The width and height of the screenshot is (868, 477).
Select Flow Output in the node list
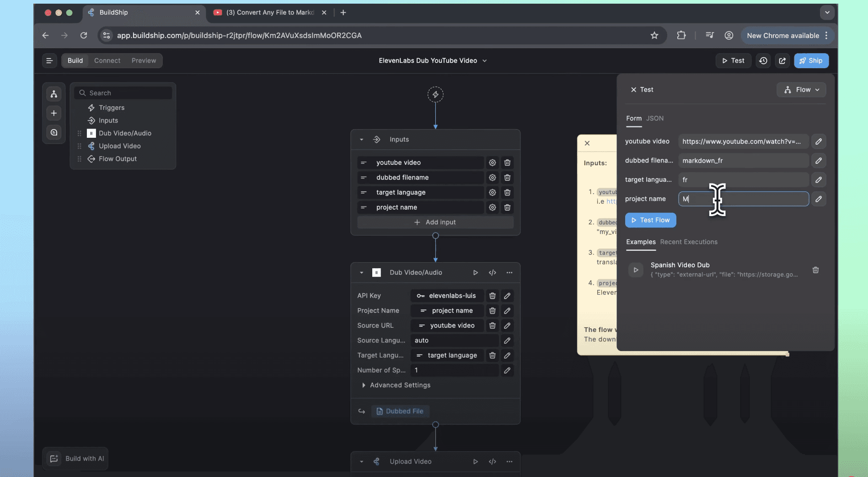coord(118,159)
